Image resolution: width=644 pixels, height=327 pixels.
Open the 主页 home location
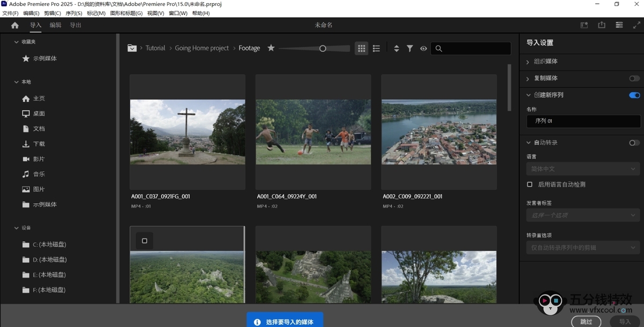(33, 99)
